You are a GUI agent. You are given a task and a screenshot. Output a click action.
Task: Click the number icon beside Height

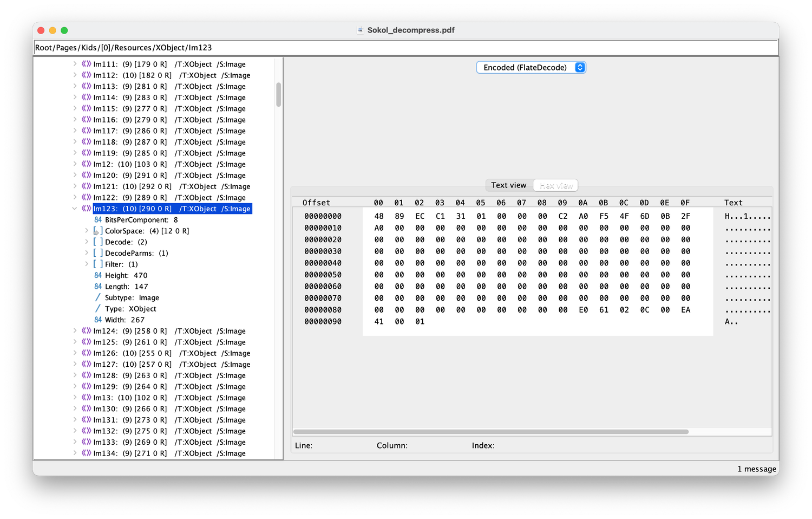(98, 275)
